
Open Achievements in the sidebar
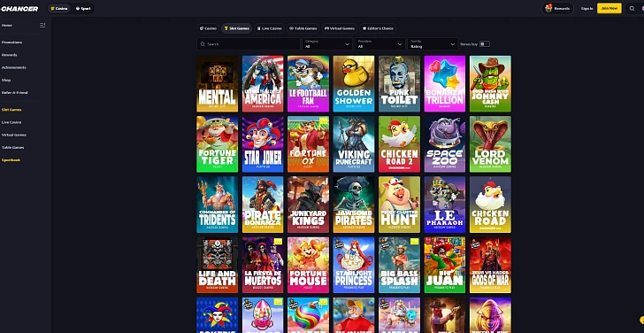(x=14, y=67)
